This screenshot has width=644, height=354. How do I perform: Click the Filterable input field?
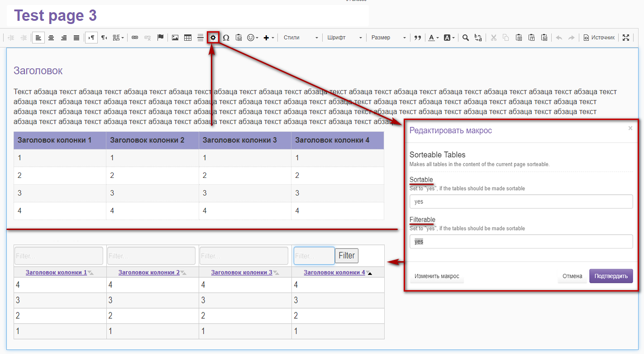(521, 241)
